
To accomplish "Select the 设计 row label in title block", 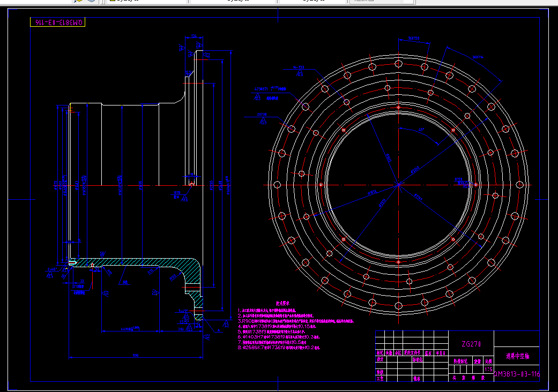I will (x=380, y=359).
